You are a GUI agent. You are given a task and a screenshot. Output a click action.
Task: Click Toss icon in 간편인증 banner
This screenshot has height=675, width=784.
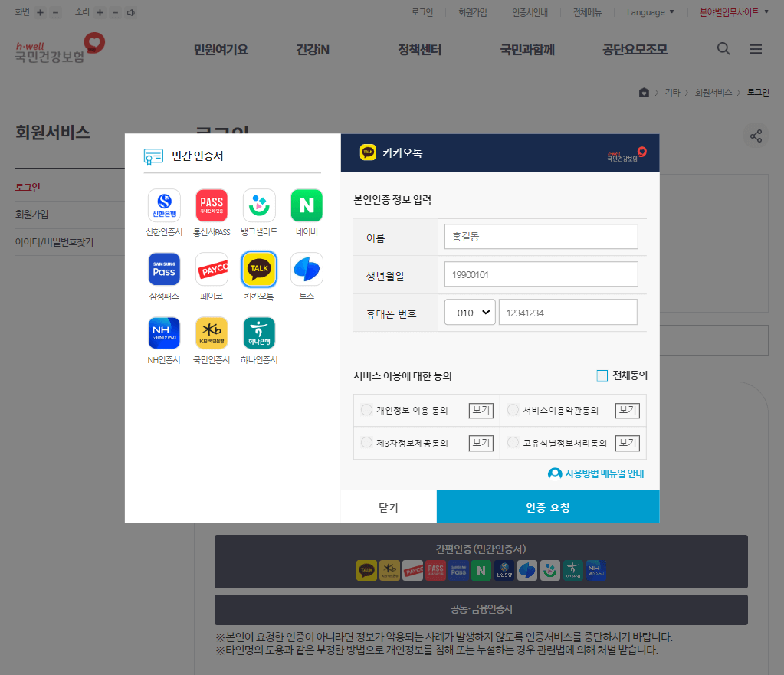point(527,570)
